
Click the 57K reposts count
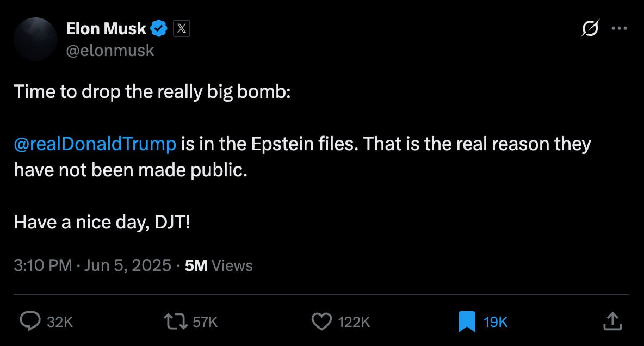coord(205,322)
